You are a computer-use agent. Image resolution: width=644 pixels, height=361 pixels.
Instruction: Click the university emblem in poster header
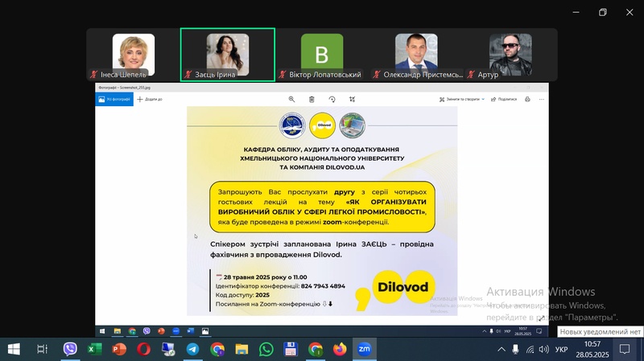(292, 125)
